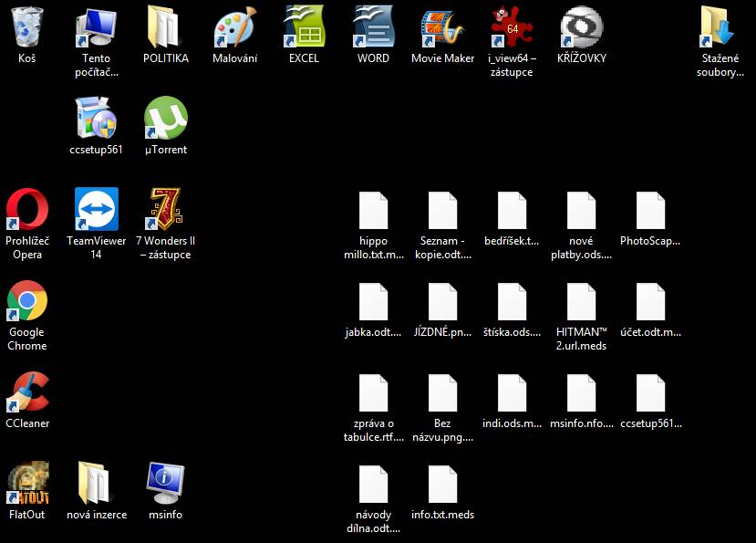Click the EXCEL shortcut icon
Screen dimensions: 756x543
(x=304, y=27)
